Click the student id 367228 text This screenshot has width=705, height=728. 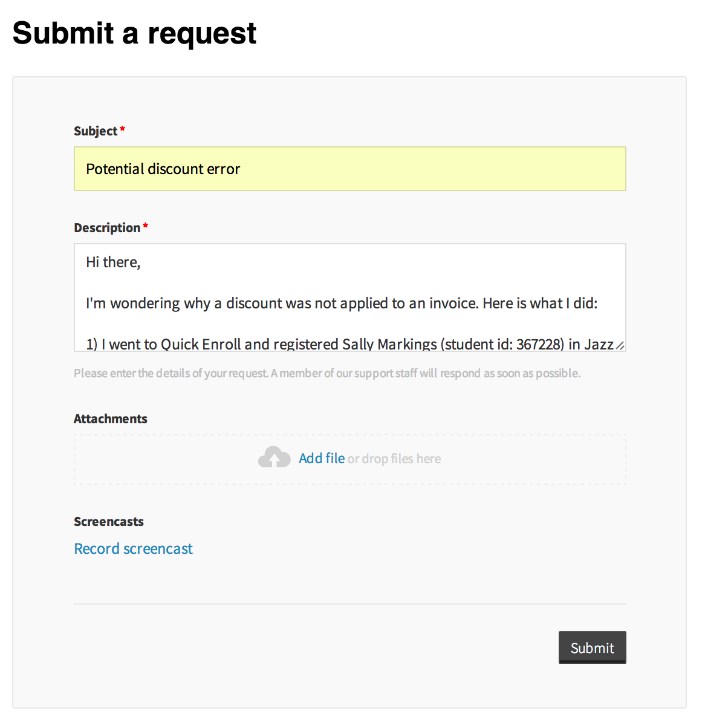pos(539,344)
